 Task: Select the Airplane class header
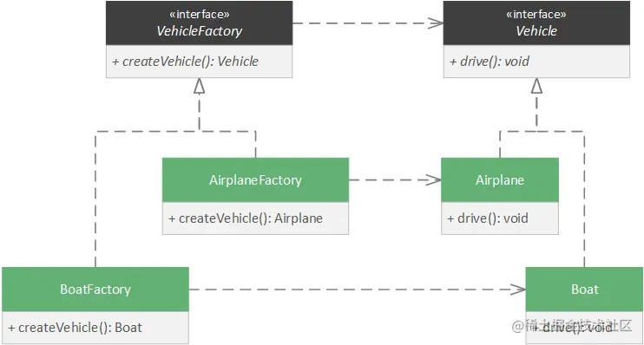pyautogui.click(x=500, y=180)
